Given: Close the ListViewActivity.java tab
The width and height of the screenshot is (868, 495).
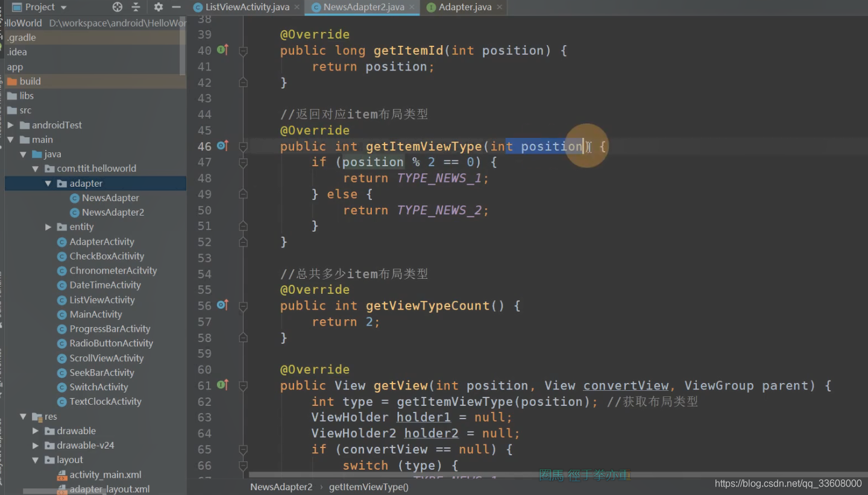Looking at the screenshot, I should coord(296,7).
